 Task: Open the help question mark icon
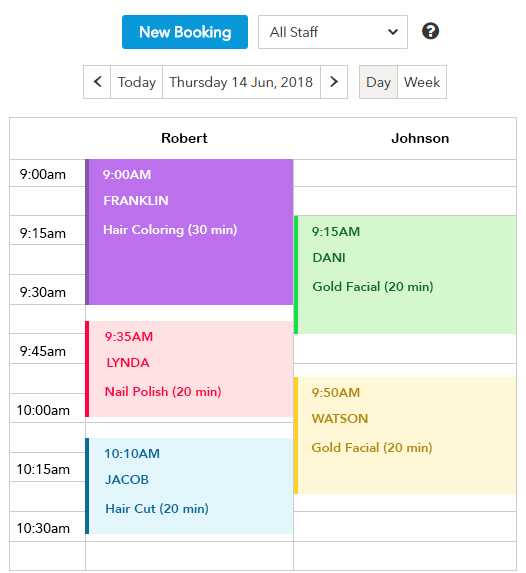point(430,31)
